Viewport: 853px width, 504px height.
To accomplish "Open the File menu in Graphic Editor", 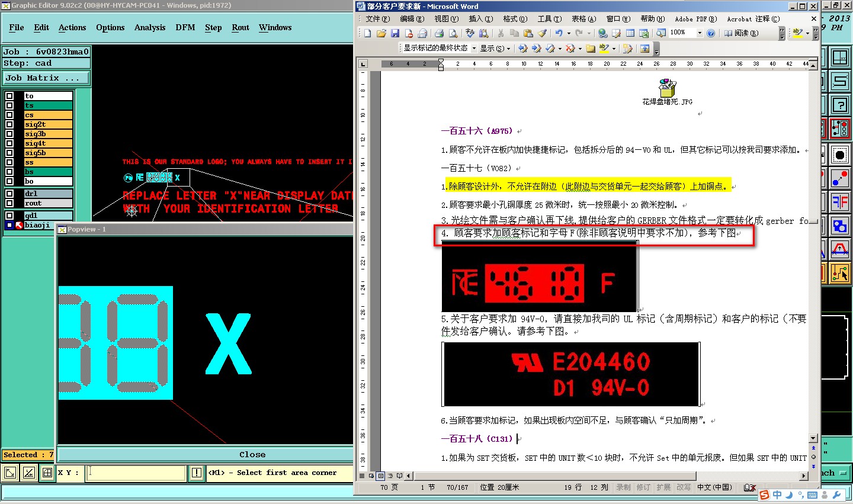I will pyautogui.click(x=17, y=28).
